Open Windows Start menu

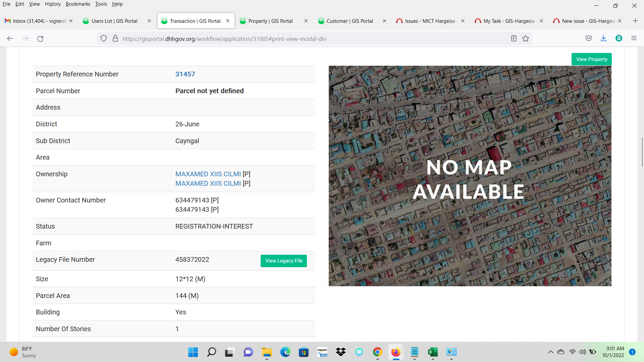193,352
